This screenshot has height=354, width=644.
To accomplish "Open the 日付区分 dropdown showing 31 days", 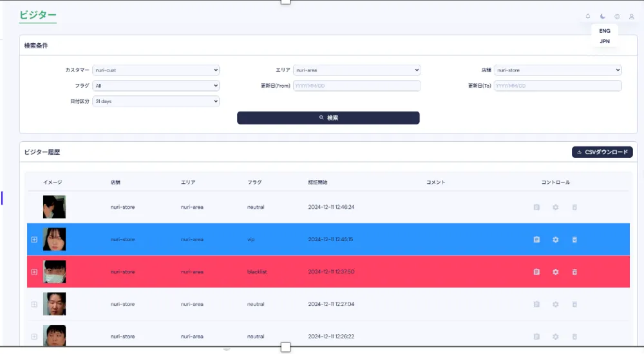I will [156, 101].
